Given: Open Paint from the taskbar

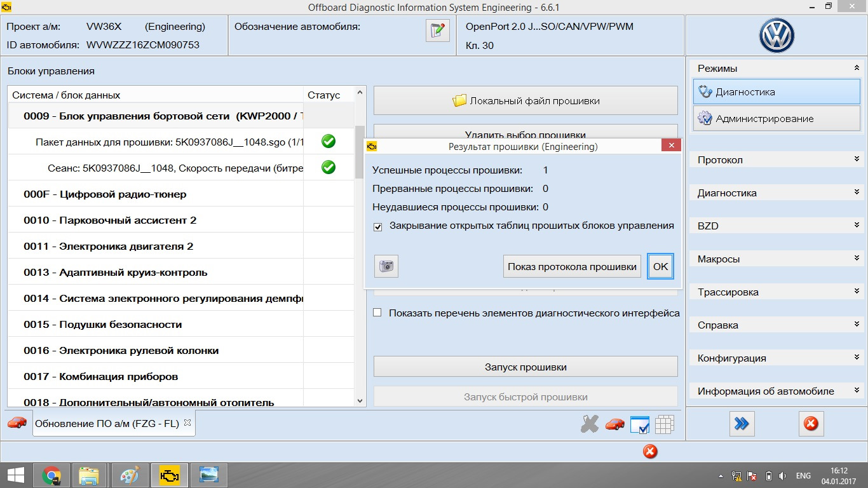Looking at the screenshot, I should [129, 475].
